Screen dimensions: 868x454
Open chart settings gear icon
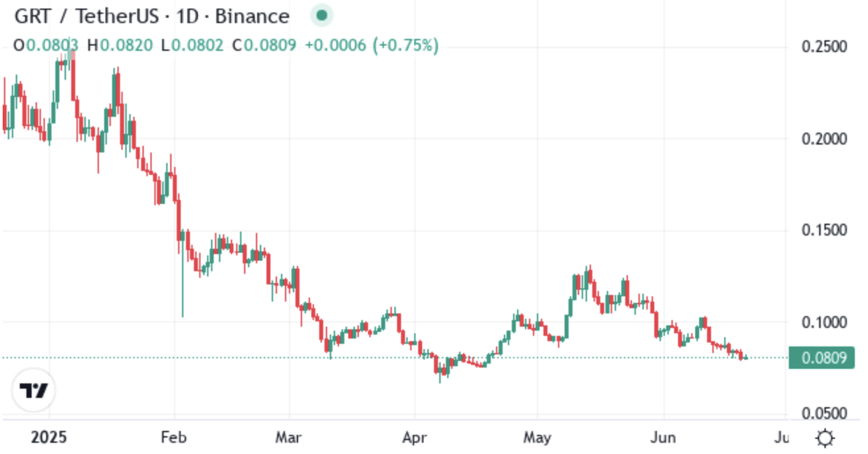pos(824,438)
